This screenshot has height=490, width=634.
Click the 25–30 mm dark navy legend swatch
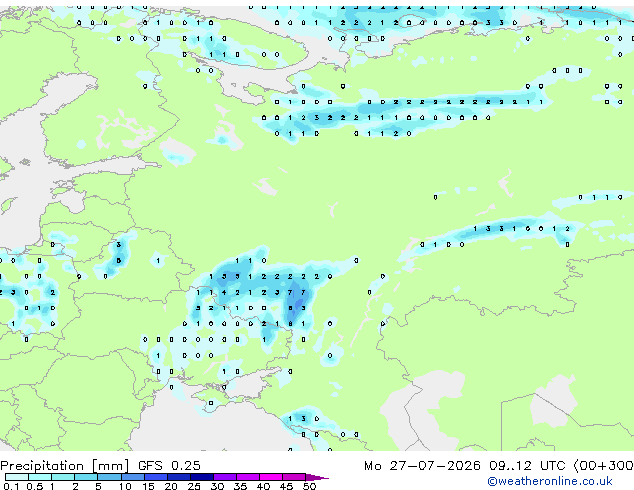coord(202,477)
